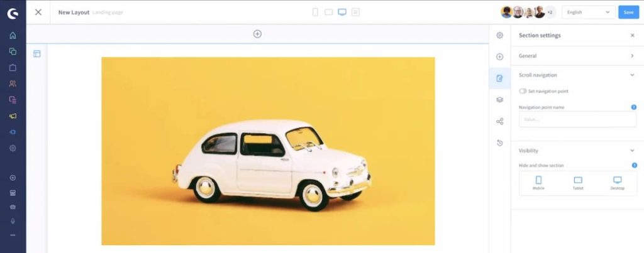Viewport: 644px width, 253px height.
Task: Open the Marketing megaphone icon in sidebar
Action: tap(13, 116)
